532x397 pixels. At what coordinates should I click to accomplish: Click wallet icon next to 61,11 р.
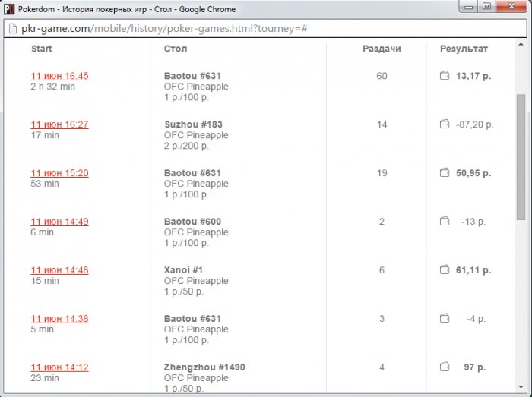pos(445,269)
